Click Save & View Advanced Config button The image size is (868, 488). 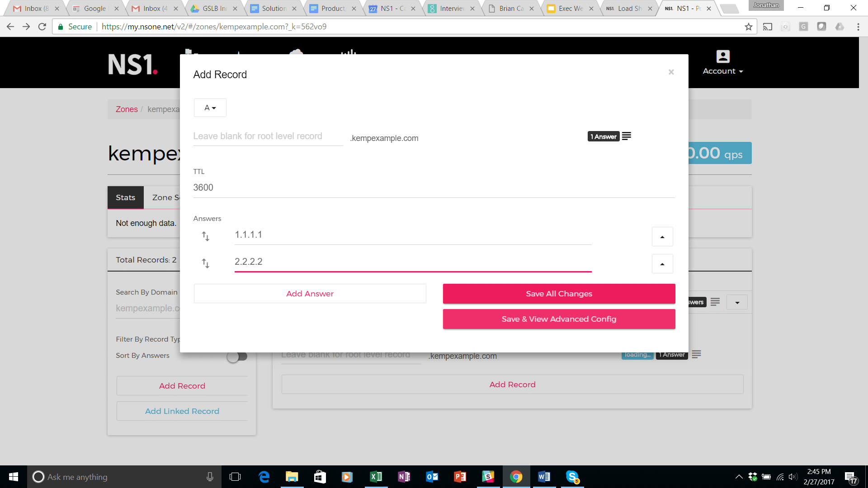pyautogui.click(x=559, y=319)
